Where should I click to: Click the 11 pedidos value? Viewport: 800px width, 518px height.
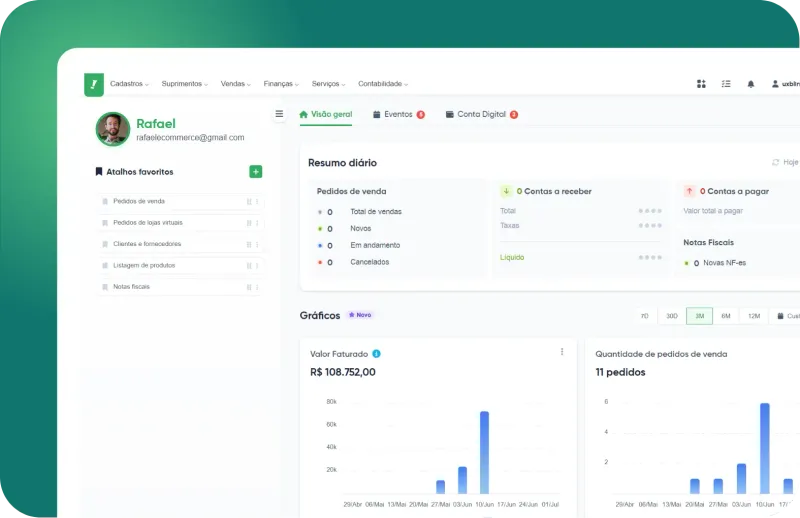click(620, 372)
